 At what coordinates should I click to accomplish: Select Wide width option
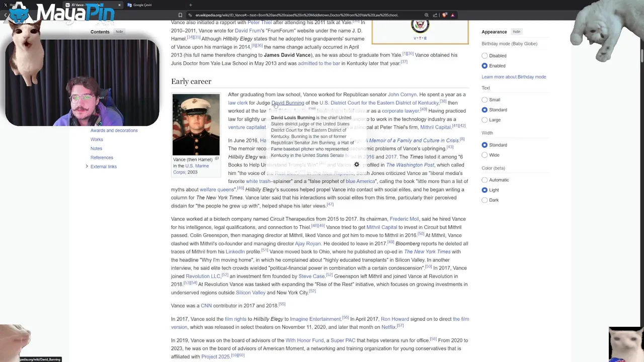485,155
